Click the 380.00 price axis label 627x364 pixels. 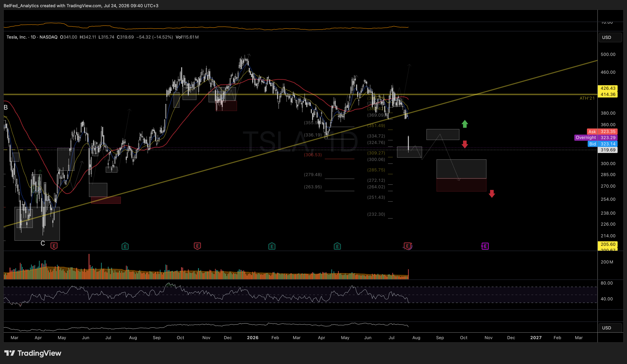(608, 113)
